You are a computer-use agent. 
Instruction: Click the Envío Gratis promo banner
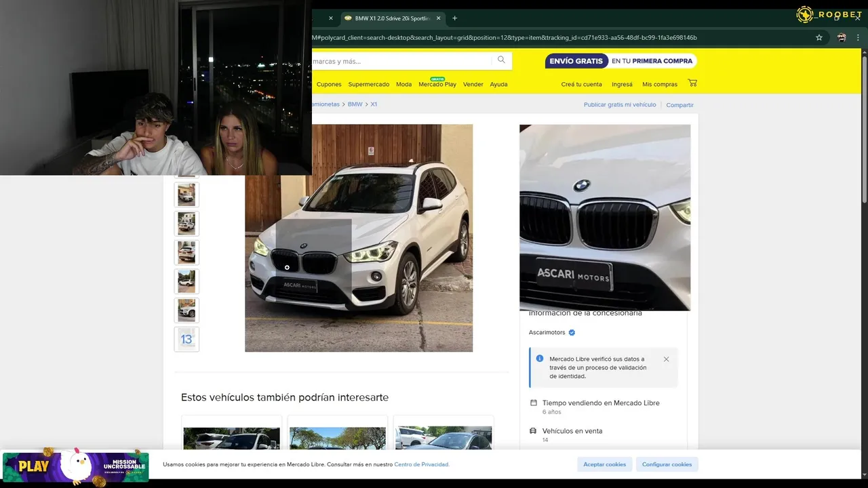[620, 61]
